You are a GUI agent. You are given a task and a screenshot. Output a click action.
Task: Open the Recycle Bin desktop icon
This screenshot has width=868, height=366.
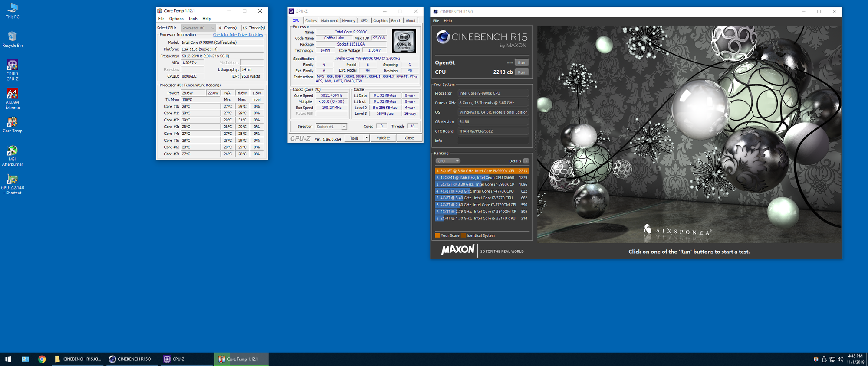pos(13,39)
